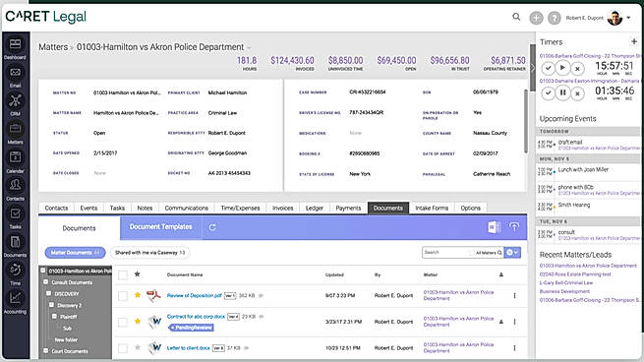The height and width of the screenshot is (362, 644).
Task: Switch to the Intake Forms tab
Action: tap(432, 208)
